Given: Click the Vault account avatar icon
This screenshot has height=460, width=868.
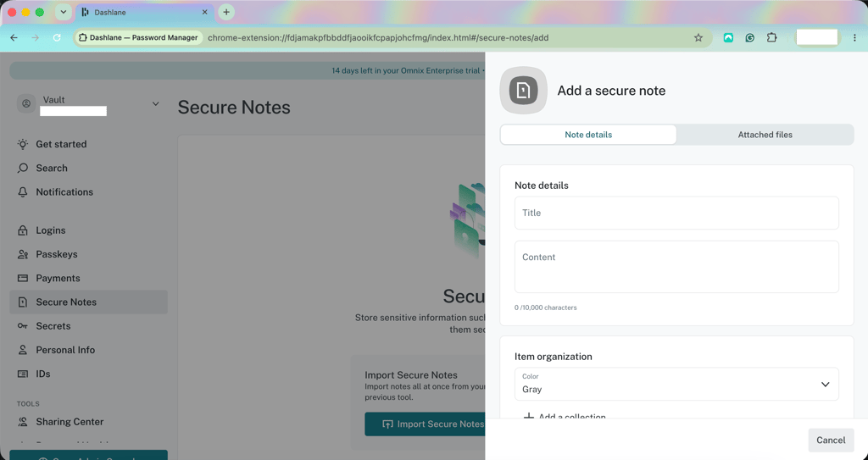Looking at the screenshot, I should pyautogui.click(x=26, y=103).
